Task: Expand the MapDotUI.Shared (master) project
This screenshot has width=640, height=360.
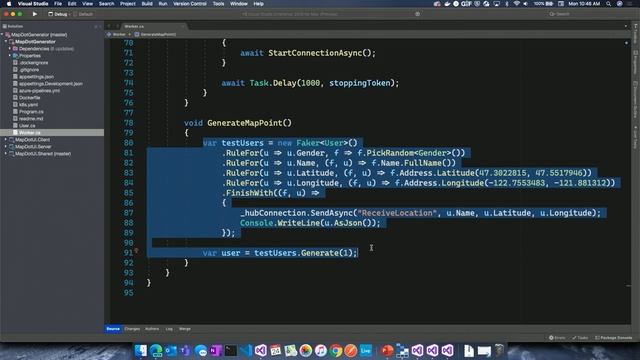Action: pyautogui.click(x=6, y=153)
